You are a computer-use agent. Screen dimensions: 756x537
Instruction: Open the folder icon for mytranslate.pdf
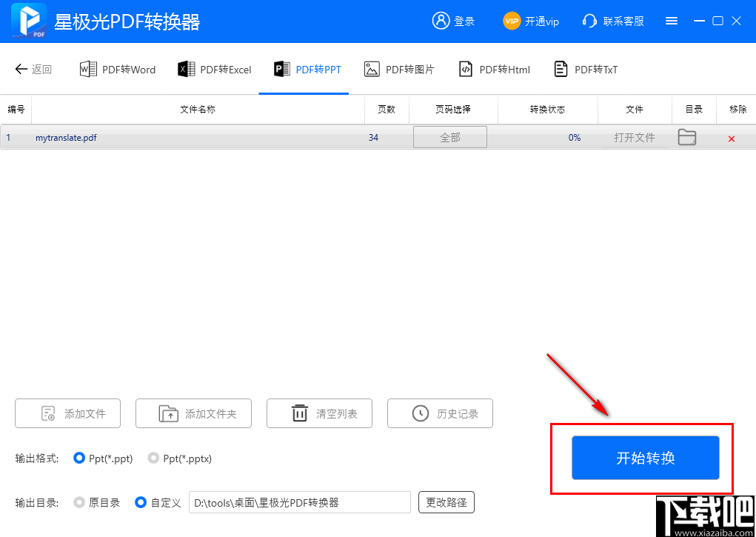click(687, 137)
